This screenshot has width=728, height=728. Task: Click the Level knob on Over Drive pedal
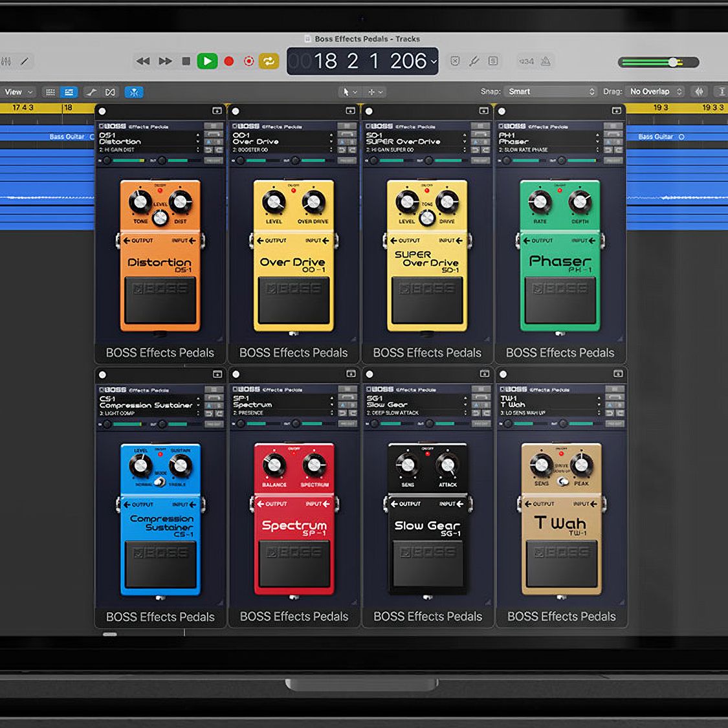tap(274, 202)
